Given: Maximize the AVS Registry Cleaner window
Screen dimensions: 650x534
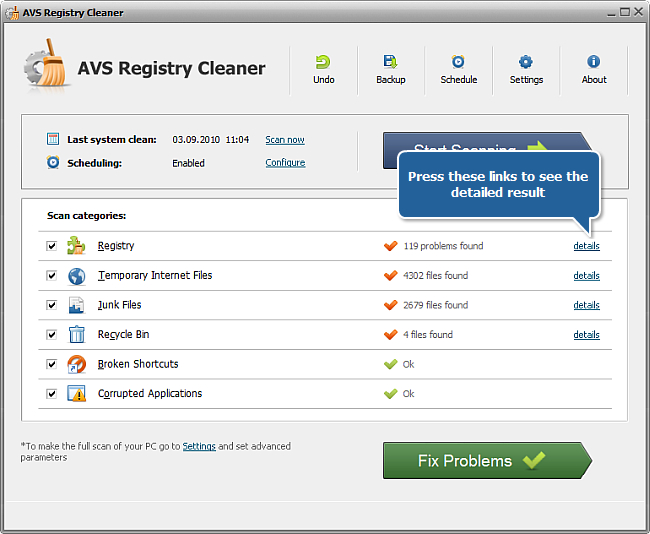Looking at the screenshot, I should click(624, 12).
